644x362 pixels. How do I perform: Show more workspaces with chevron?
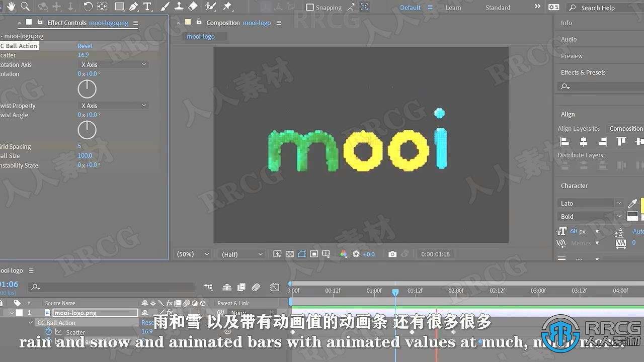pos(537,7)
